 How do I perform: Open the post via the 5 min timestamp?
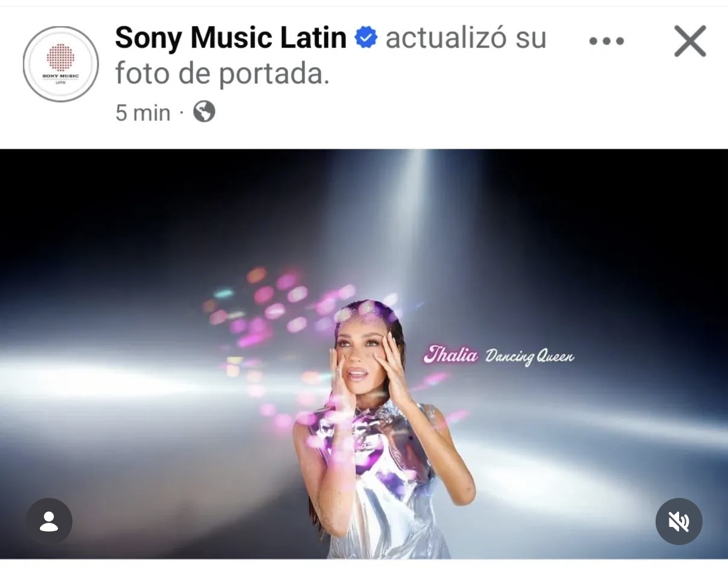(143, 112)
